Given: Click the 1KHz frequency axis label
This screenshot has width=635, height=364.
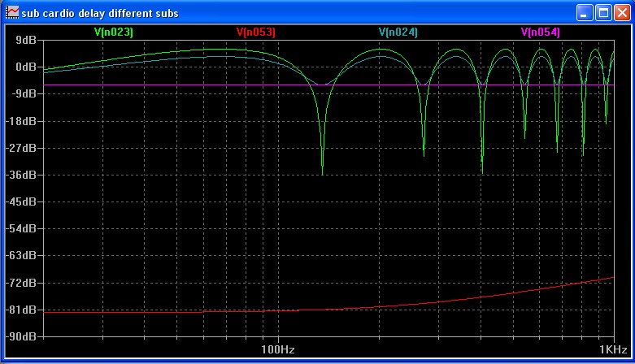Looking at the screenshot, I should tap(613, 349).
